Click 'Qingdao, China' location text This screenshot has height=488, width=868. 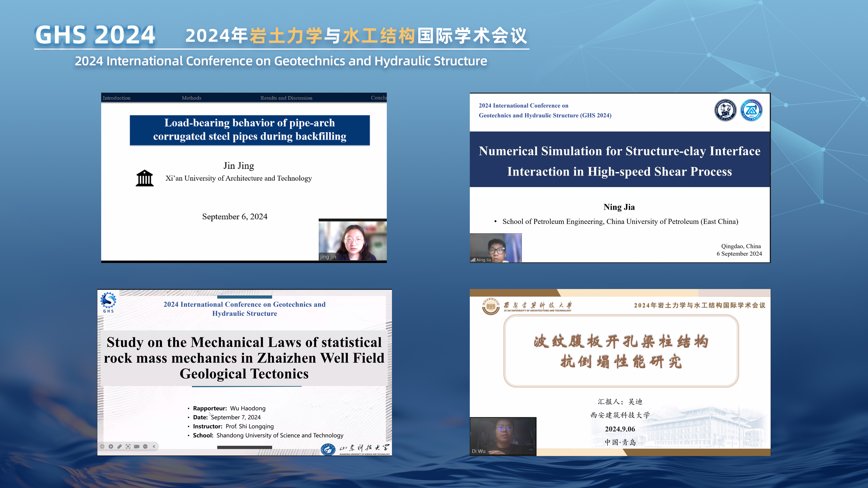(741, 246)
